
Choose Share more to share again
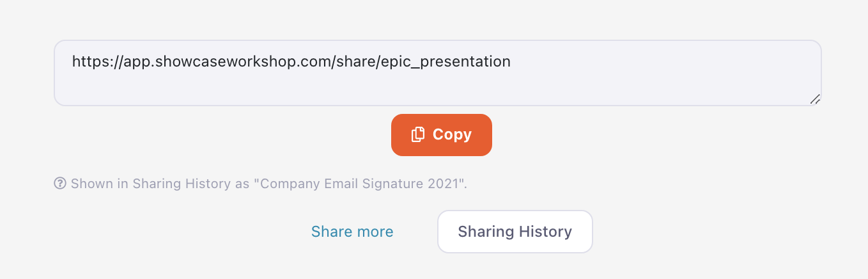pos(352,232)
